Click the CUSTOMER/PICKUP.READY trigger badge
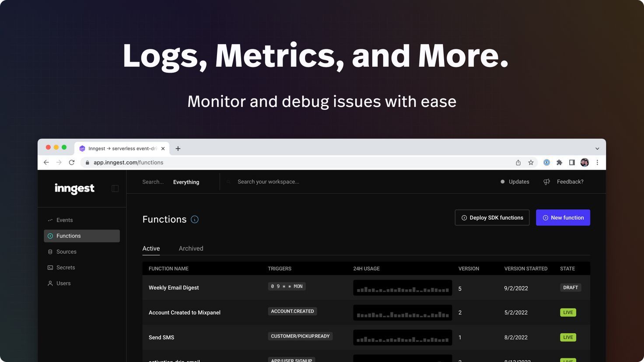This screenshot has width=644, height=362. tap(300, 336)
